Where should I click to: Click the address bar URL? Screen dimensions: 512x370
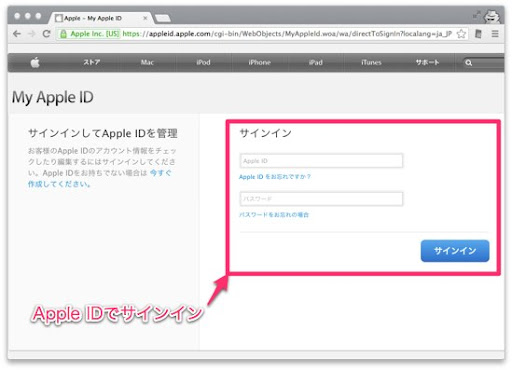pos(287,34)
